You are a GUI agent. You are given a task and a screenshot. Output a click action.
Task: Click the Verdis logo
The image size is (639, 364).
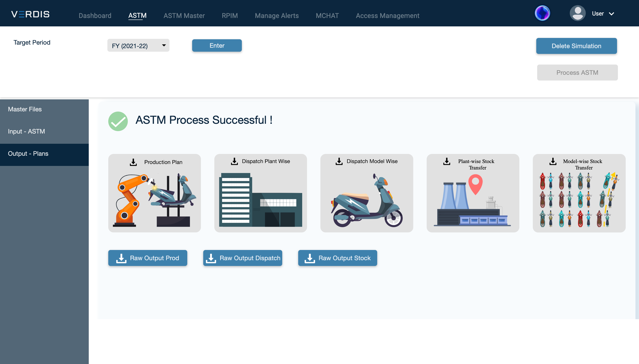point(30,14)
